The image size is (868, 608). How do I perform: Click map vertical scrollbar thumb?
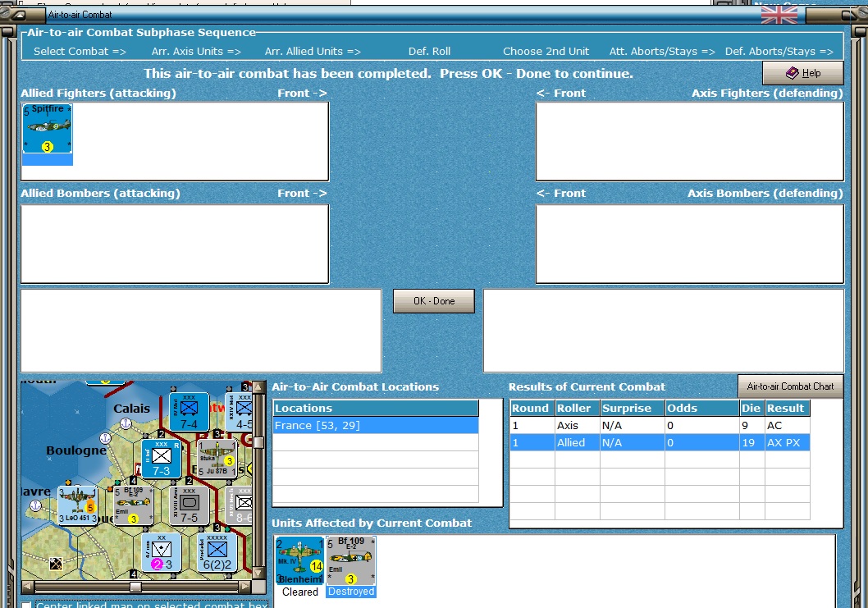click(258, 442)
